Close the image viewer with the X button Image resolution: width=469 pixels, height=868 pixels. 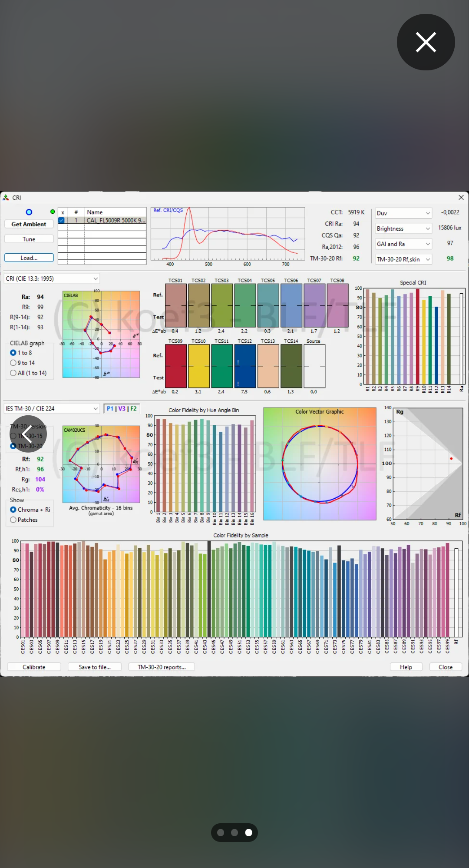click(426, 42)
